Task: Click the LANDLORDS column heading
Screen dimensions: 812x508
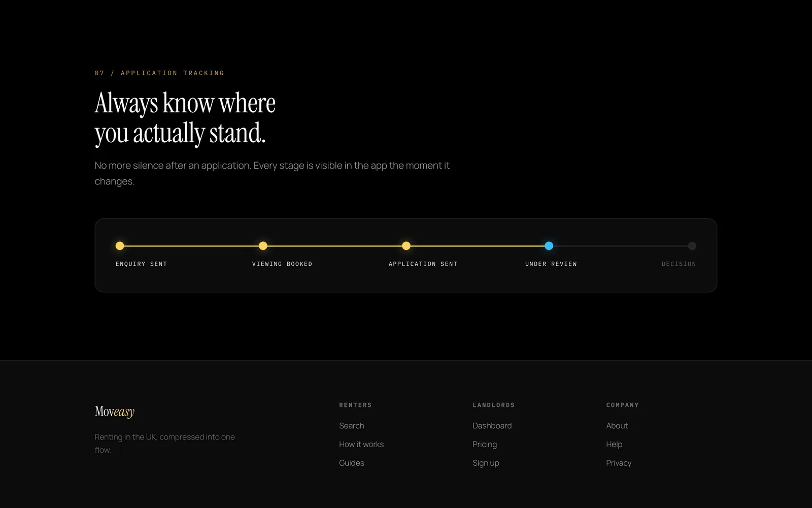Action: [x=494, y=405]
